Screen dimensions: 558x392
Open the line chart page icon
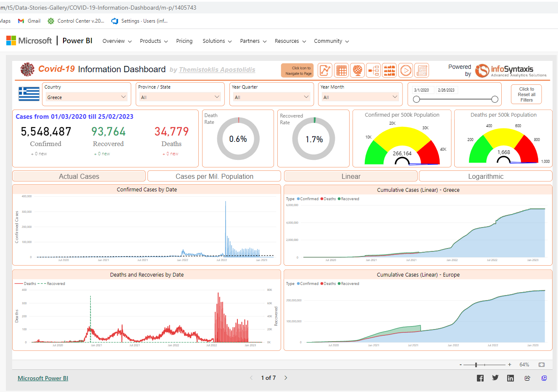325,70
